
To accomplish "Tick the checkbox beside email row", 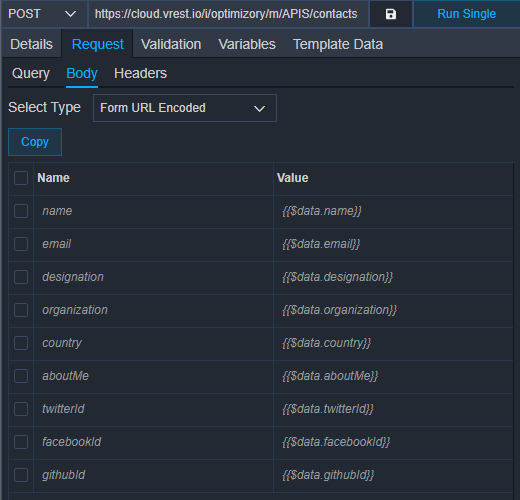I will [x=21, y=244].
